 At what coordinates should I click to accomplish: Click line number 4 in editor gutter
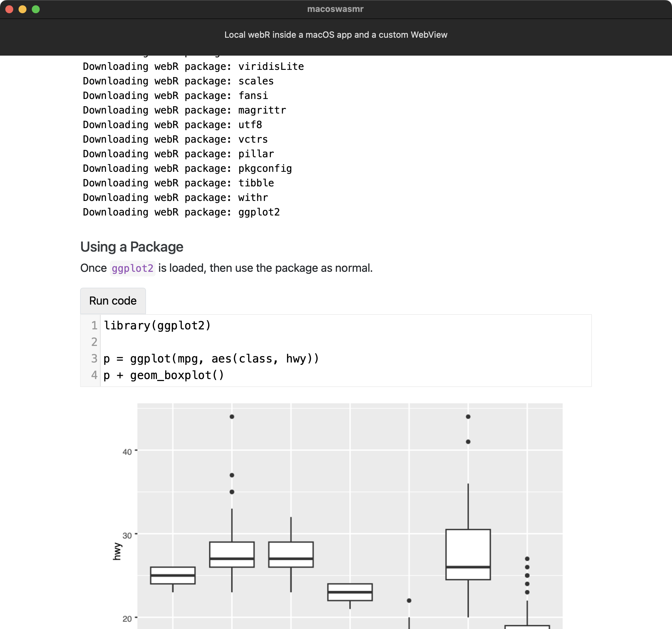[94, 375]
